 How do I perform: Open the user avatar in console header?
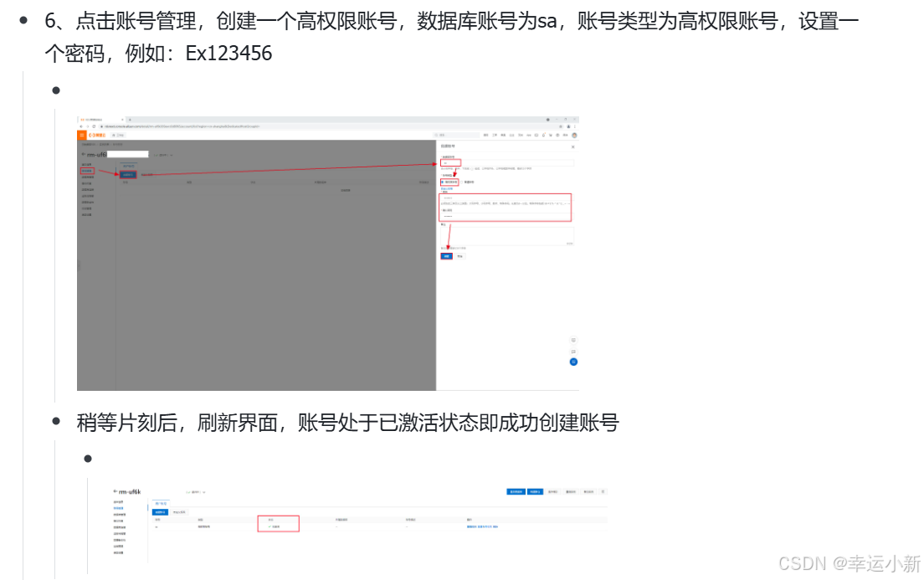tap(574, 135)
